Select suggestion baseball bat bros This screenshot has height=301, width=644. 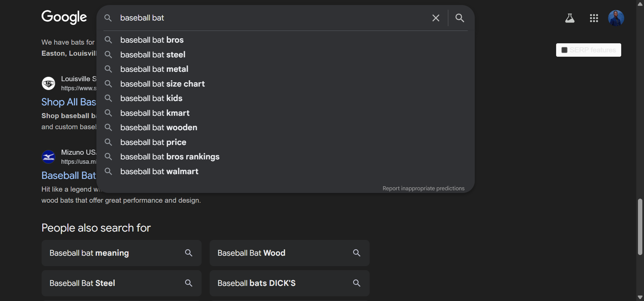click(285, 40)
